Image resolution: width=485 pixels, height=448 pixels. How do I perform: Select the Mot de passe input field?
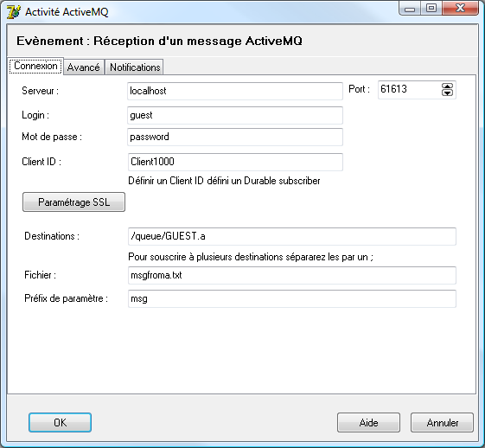coord(235,137)
